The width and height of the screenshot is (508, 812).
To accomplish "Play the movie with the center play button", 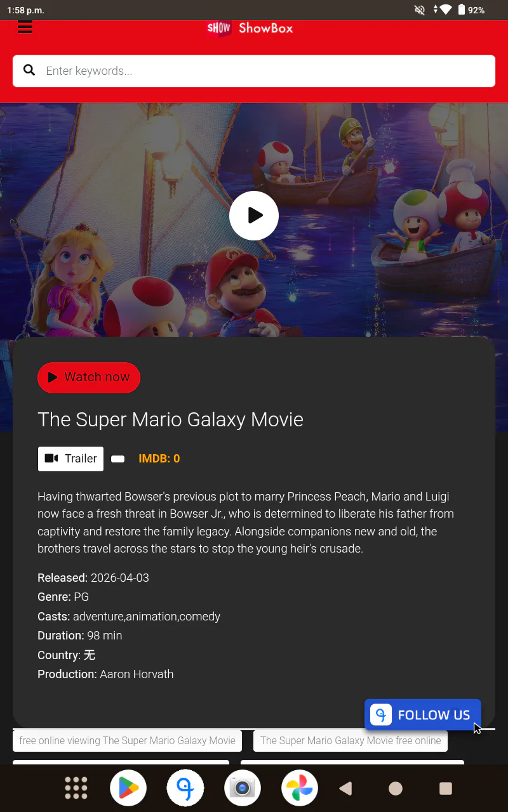I will point(254,216).
